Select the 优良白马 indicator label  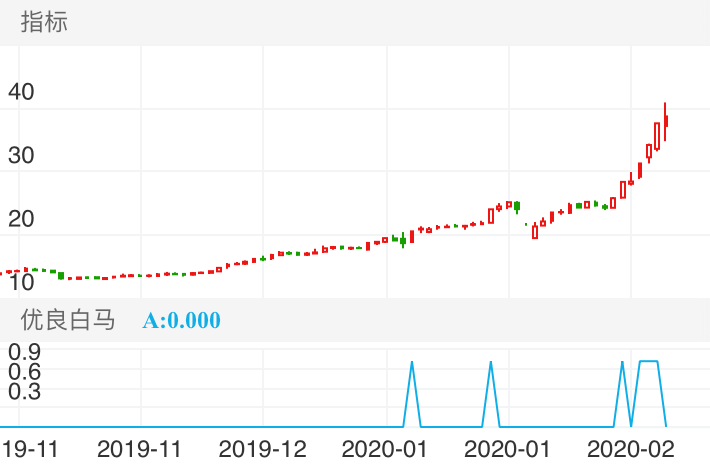click(x=68, y=320)
